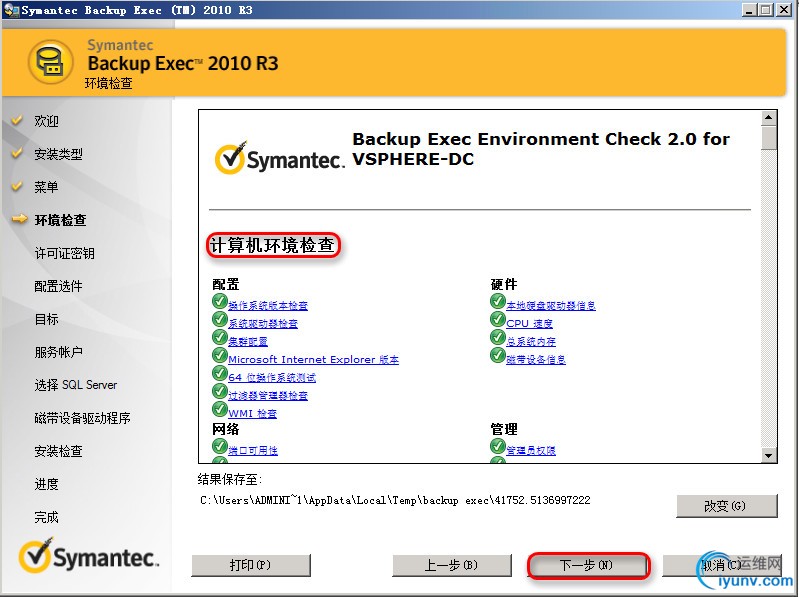Click the 网络 section heading
The image size is (799, 597).
click(226, 429)
